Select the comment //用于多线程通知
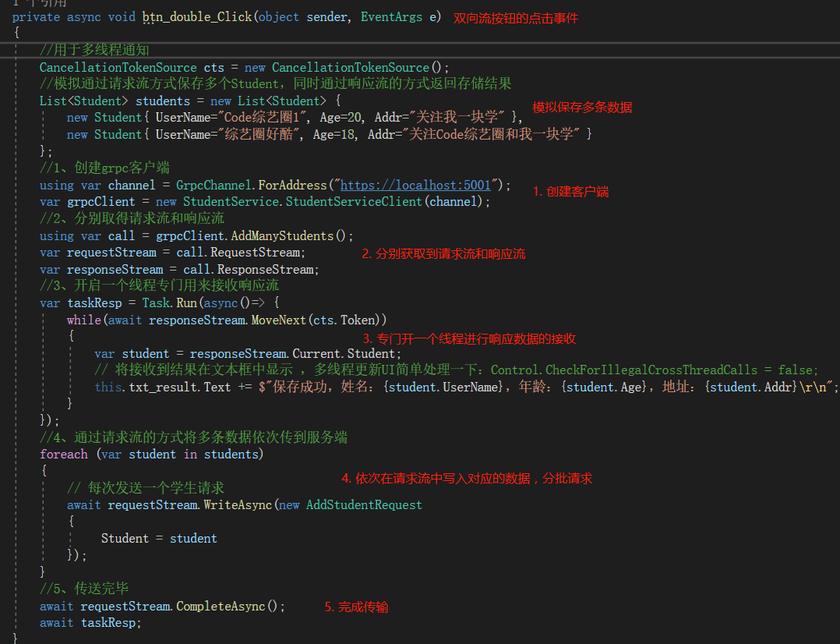The width and height of the screenshot is (840, 644). click(x=94, y=51)
